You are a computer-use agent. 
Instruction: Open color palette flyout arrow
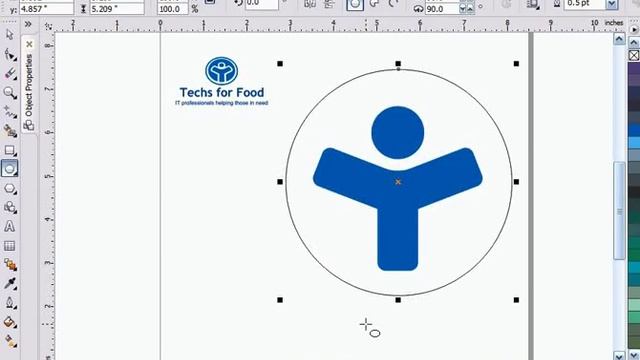click(x=634, y=30)
